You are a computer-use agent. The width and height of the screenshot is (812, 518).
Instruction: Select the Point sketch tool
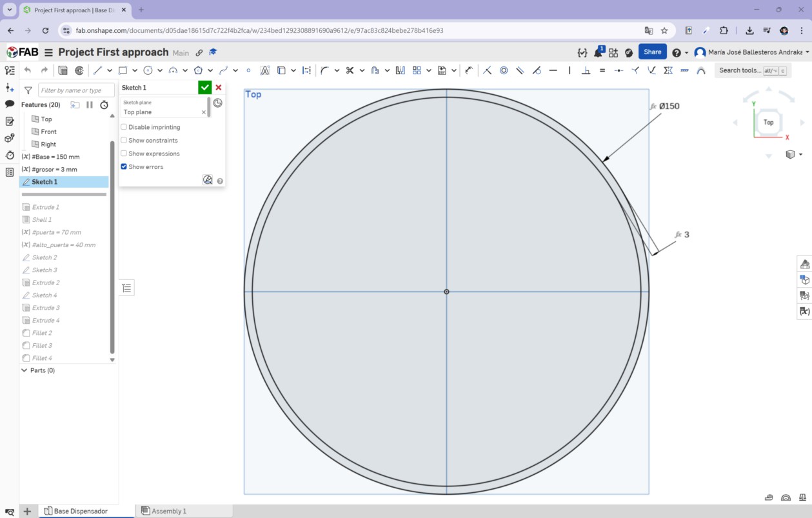click(248, 70)
